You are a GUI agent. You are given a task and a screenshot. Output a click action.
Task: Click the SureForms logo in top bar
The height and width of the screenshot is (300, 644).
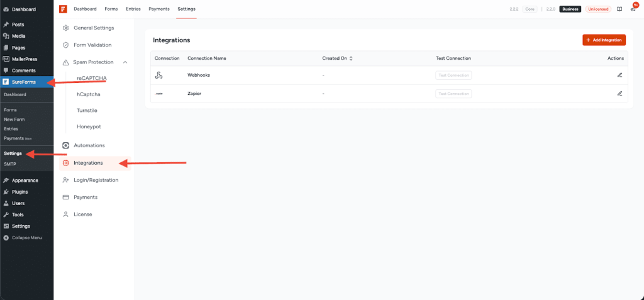[63, 9]
